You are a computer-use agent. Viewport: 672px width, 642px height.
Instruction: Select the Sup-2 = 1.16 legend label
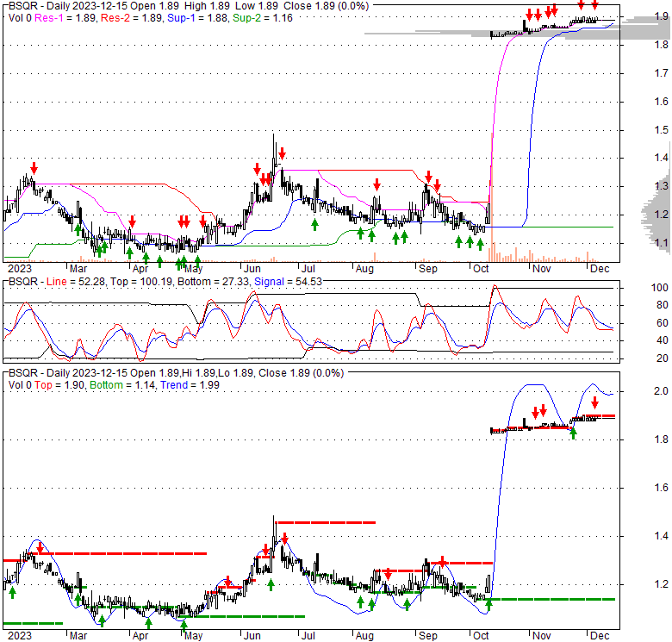coord(263,18)
